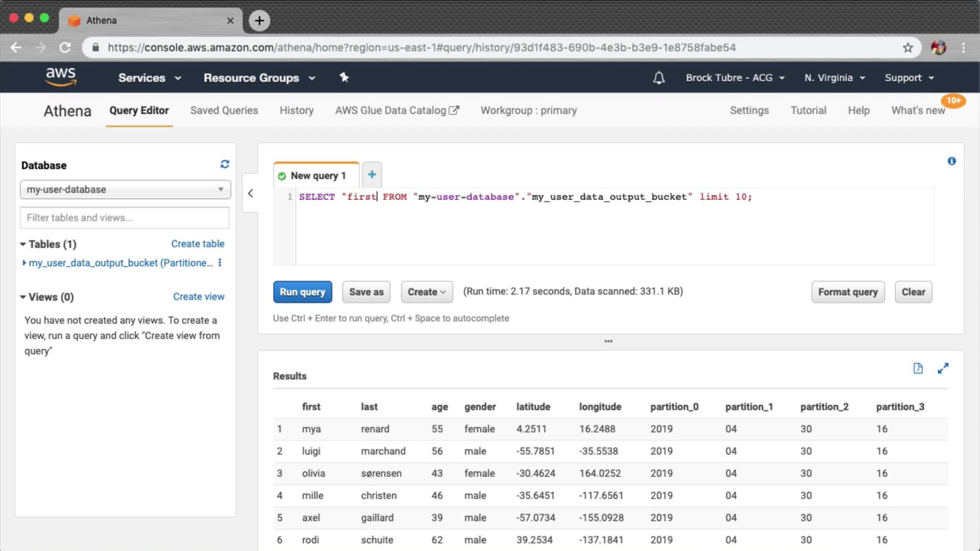Refresh the database list icon
Viewport: 980px width, 551px height.
(225, 164)
